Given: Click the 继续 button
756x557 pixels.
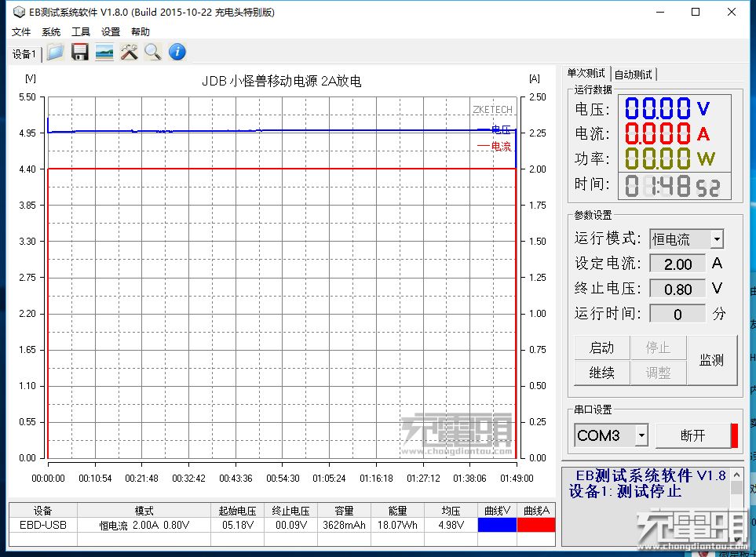Looking at the screenshot, I should click(x=601, y=373).
